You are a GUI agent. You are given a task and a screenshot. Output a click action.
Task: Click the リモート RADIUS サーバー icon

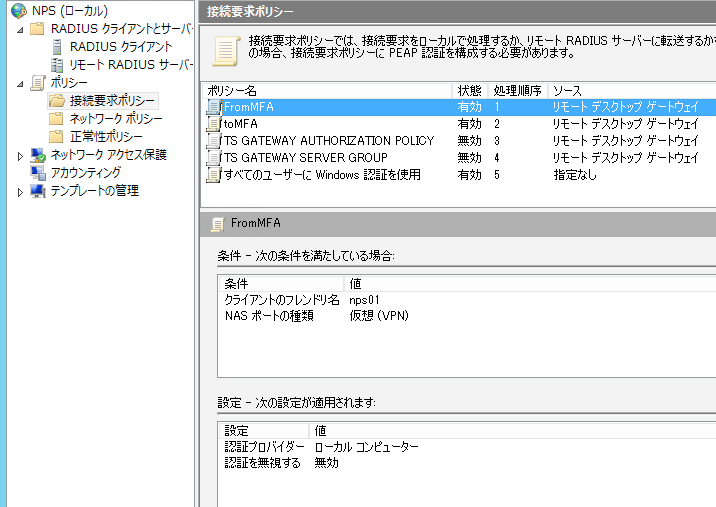pyautogui.click(x=57, y=65)
